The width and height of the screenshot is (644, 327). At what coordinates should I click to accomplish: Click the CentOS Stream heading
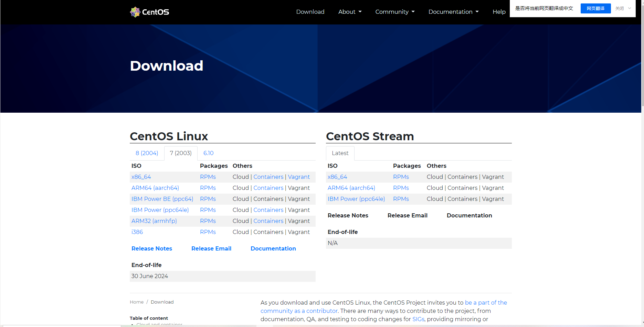[x=370, y=136]
